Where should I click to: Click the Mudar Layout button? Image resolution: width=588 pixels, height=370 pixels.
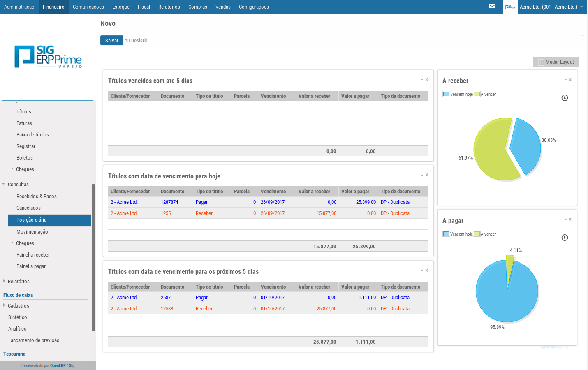556,62
